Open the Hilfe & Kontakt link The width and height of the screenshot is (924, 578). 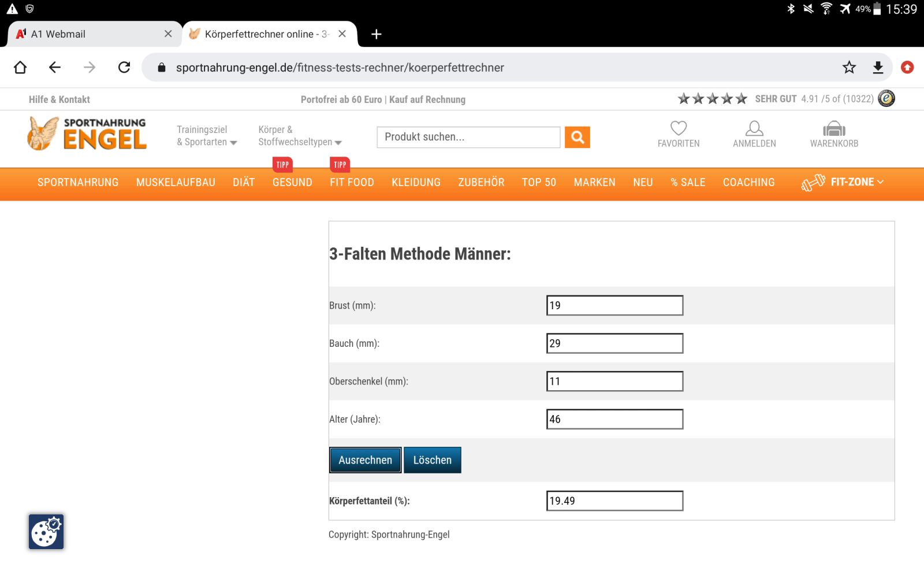[59, 99]
